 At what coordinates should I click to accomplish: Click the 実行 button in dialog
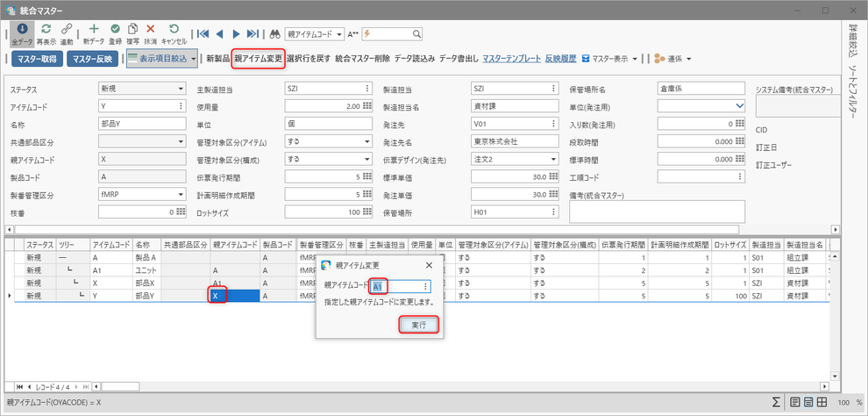tap(419, 325)
